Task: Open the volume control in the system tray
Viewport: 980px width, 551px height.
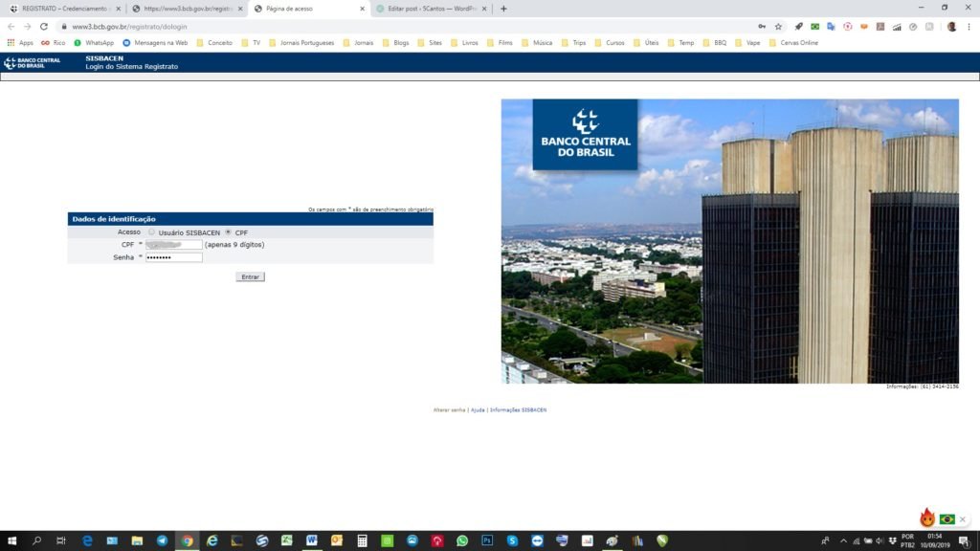Action: [880, 540]
